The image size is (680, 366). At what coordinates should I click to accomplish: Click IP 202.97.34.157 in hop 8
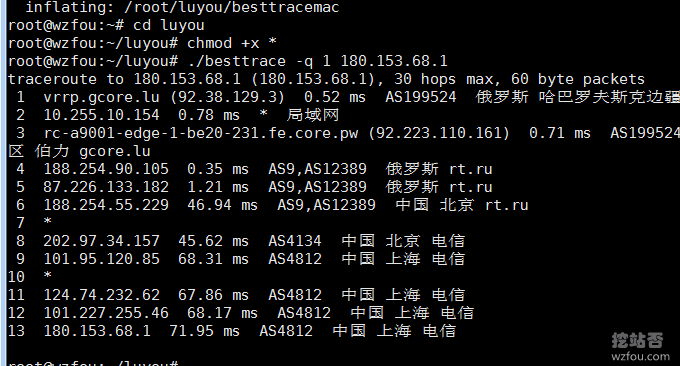101,241
